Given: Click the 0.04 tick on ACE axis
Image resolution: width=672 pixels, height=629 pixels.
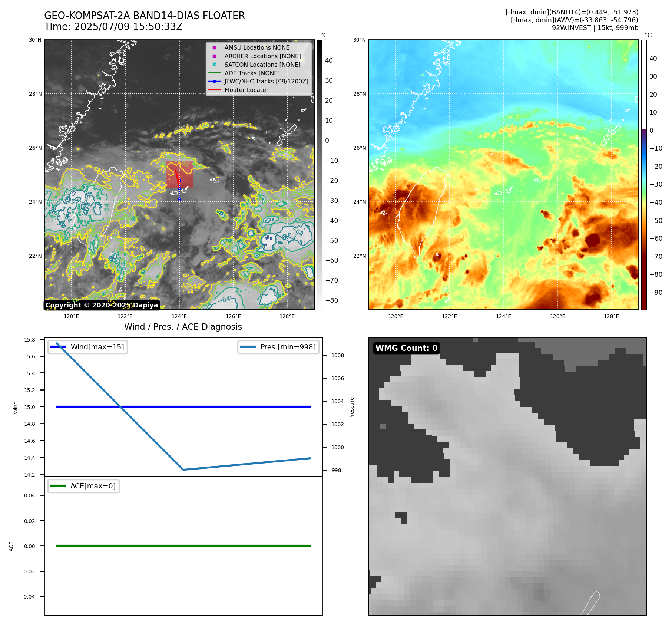Looking at the screenshot, I should [x=30, y=495].
